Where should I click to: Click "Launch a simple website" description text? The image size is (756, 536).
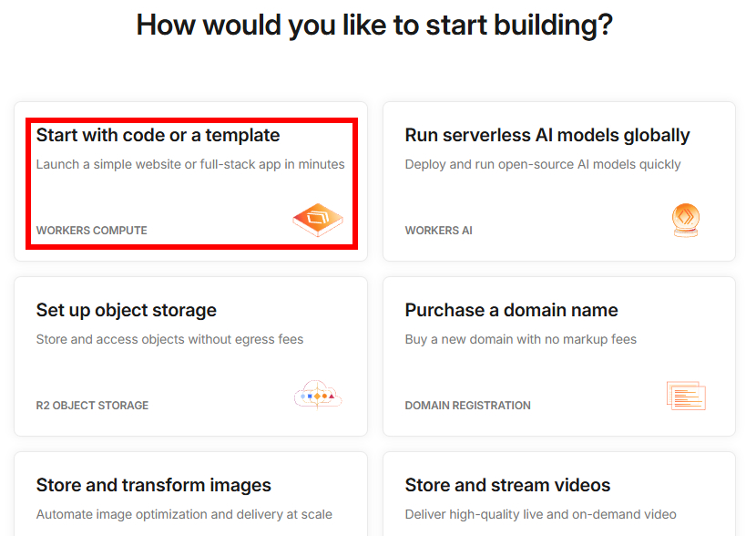[x=190, y=165]
